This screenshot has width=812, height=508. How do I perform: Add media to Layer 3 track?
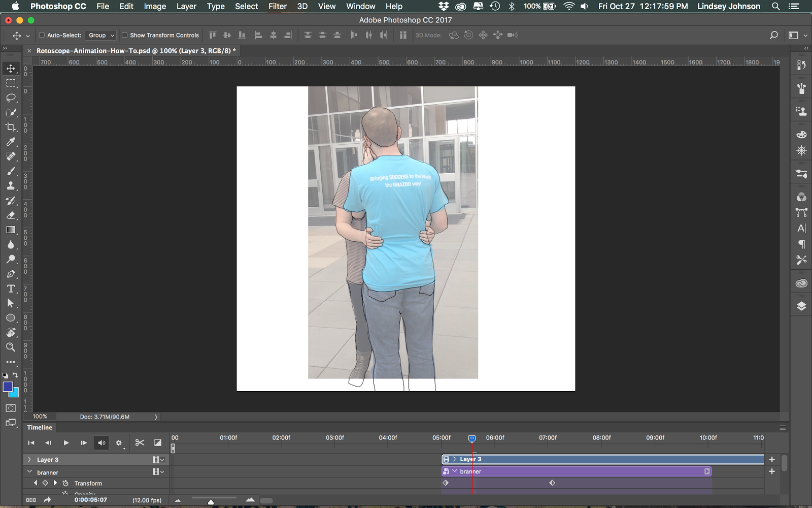tap(772, 460)
